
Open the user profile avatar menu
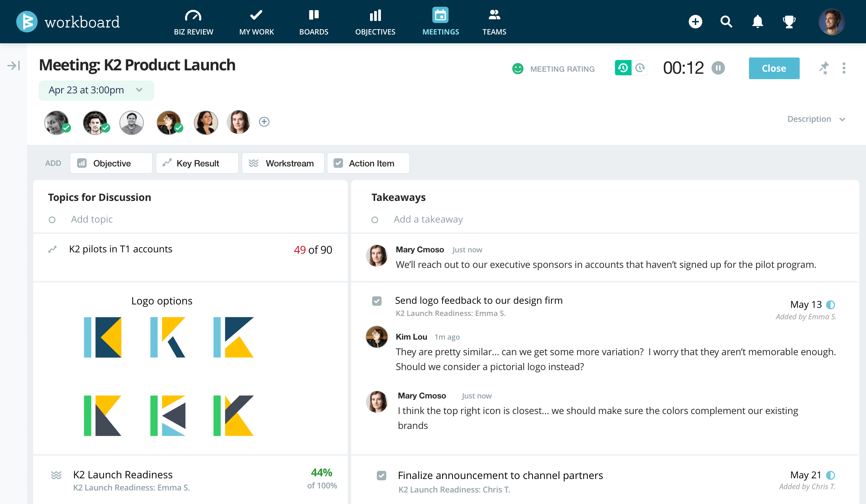(x=831, y=22)
